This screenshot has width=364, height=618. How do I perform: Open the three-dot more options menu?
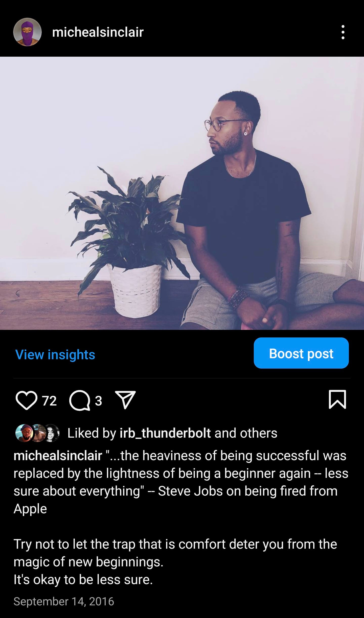click(x=343, y=32)
